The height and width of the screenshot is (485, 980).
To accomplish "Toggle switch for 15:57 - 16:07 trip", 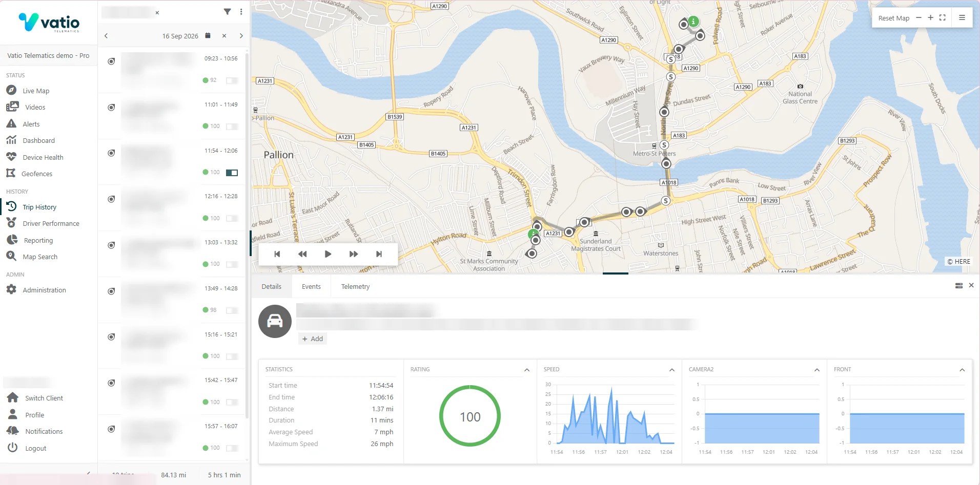I will 232,448.
